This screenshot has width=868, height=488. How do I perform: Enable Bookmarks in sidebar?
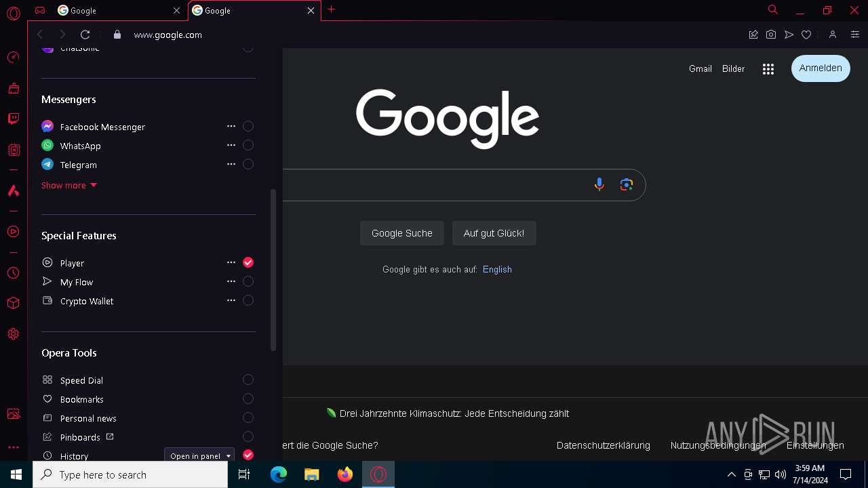point(248,399)
